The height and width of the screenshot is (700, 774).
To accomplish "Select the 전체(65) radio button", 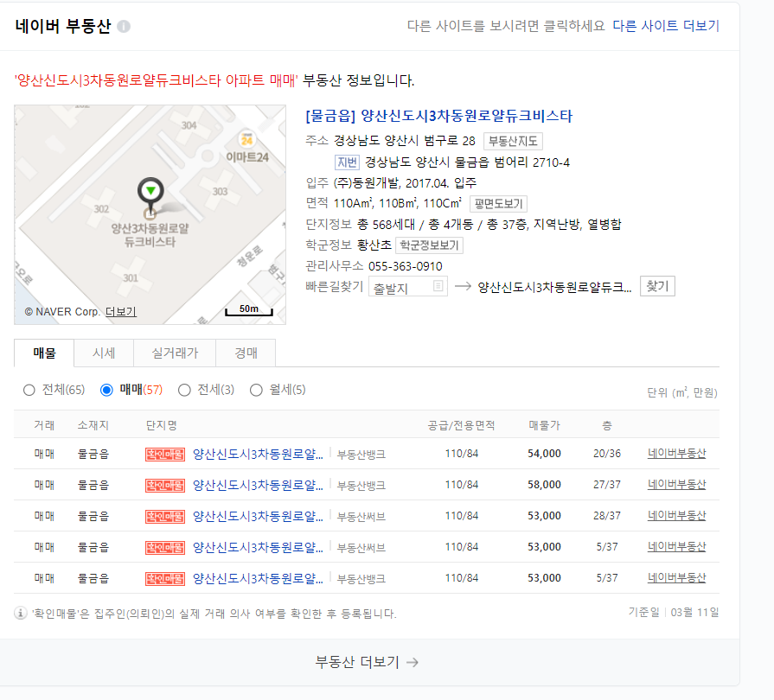I will point(29,391).
